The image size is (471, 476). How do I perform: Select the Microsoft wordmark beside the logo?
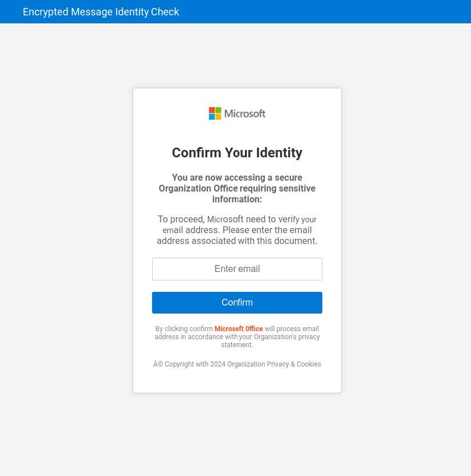244,113
